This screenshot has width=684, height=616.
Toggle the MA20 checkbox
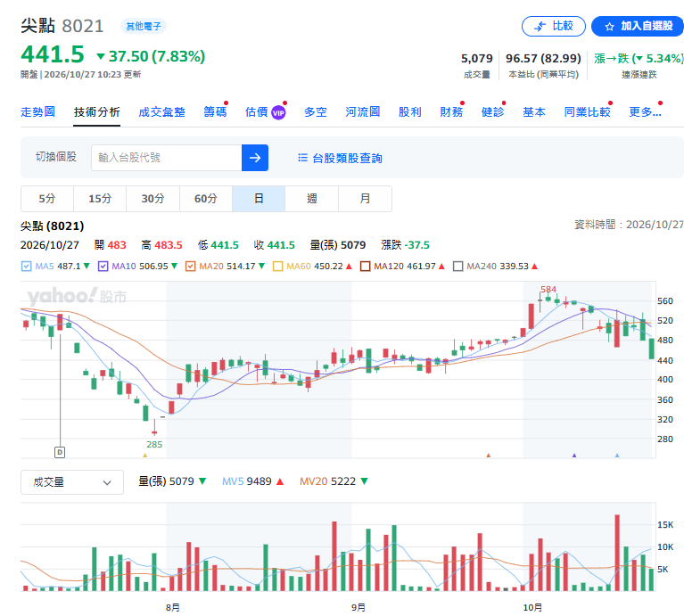[190, 266]
